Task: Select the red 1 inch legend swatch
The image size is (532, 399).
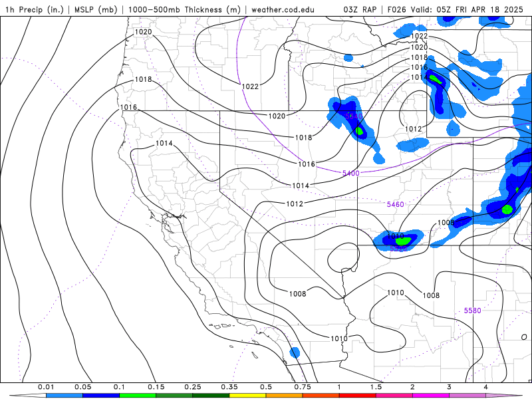Action: (358, 396)
